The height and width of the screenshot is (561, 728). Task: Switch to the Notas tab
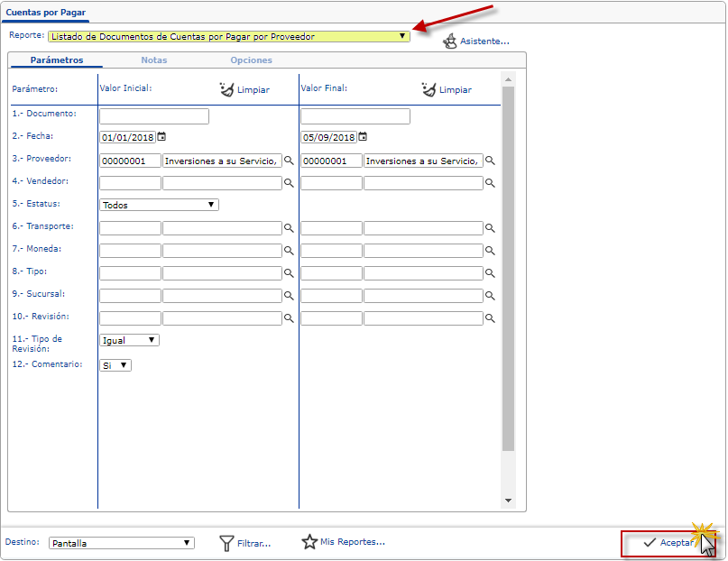(153, 60)
